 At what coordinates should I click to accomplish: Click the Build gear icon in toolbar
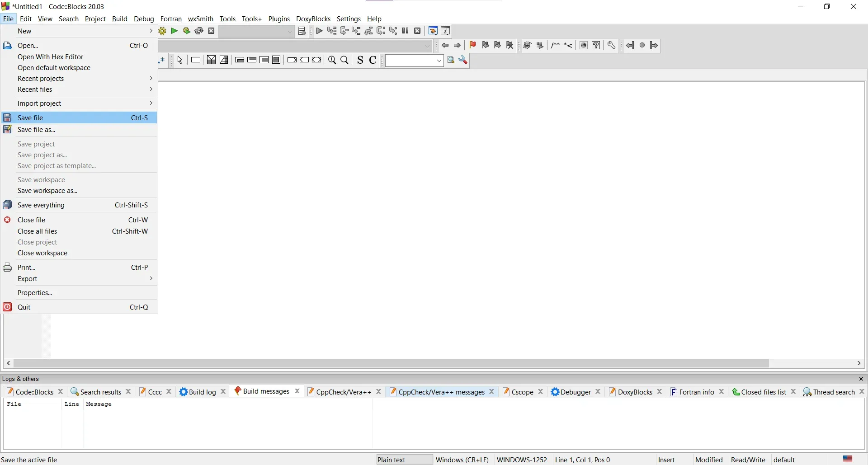[163, 31]
